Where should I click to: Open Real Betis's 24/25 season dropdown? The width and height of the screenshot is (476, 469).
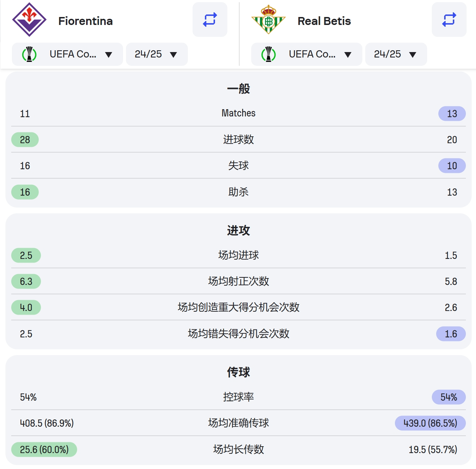coord(396,54)
